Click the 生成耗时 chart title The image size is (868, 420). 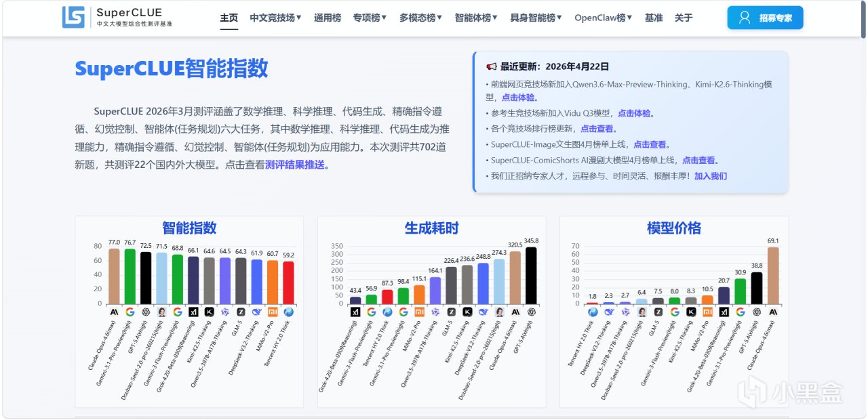coord(431,228)
